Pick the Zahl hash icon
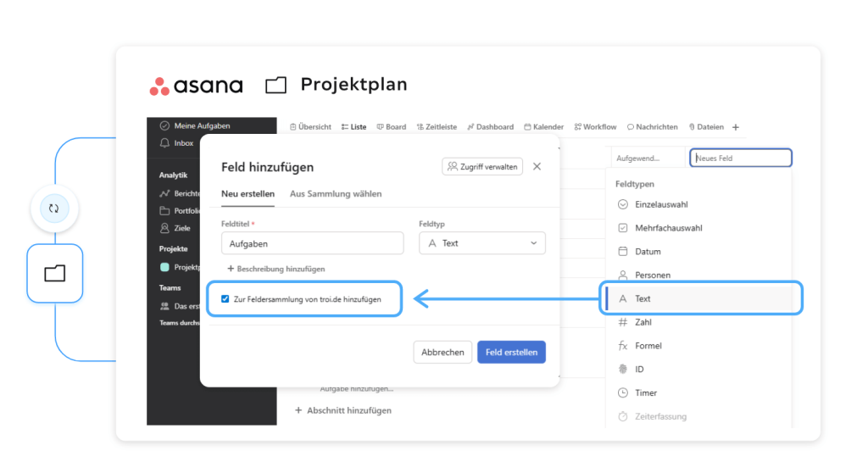Image resolution: width=868 pixels, height=473 pixels. pyautogui.click(x=623, y=322)
